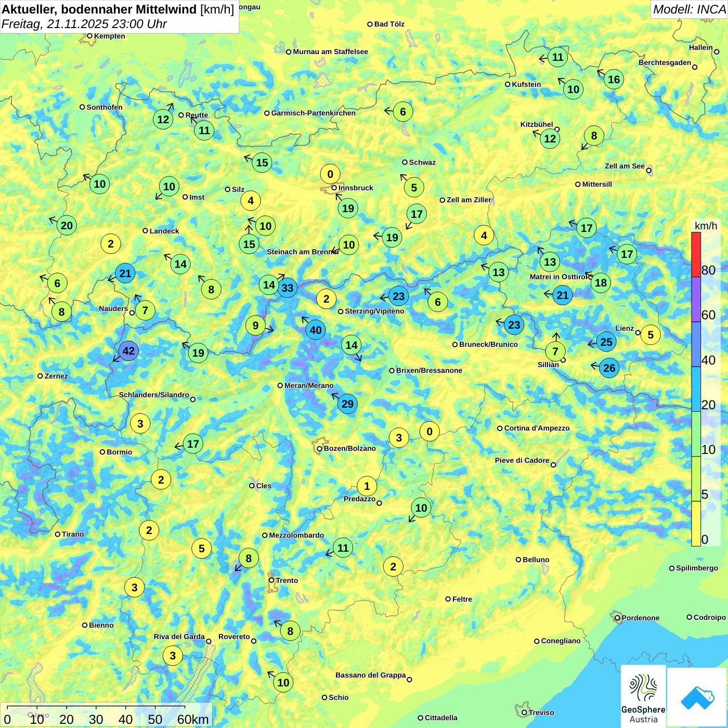728x728 pixels.
Task: Select the 16 km/h station near Berchtesgaden
Action: [x=614, y=79]
